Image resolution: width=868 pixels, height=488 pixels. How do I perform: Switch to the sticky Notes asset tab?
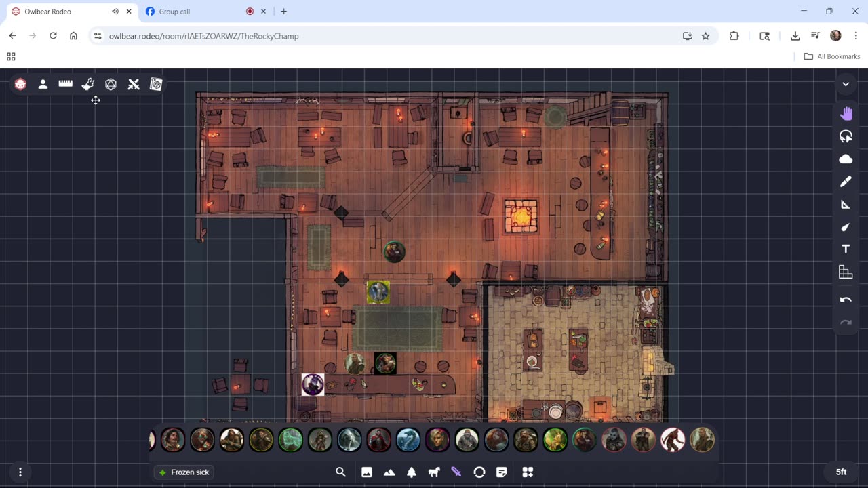502,472
